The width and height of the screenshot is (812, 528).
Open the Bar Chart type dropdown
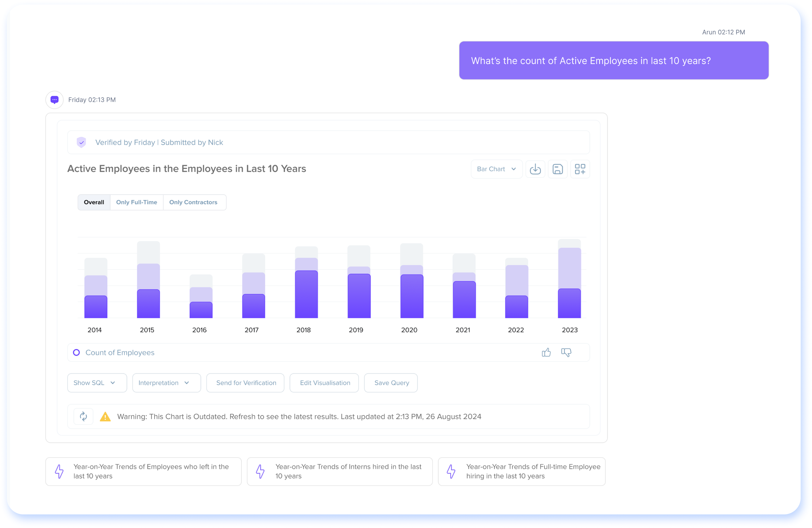[496, 169]
